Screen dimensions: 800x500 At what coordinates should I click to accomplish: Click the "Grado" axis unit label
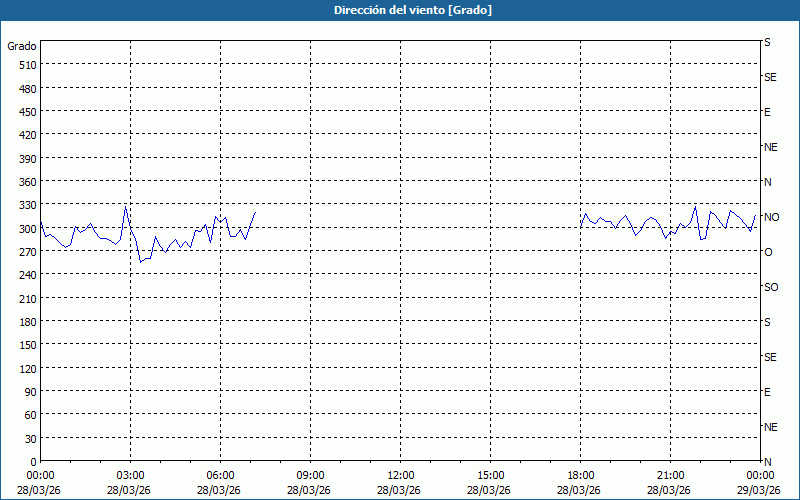coord(22,46)
